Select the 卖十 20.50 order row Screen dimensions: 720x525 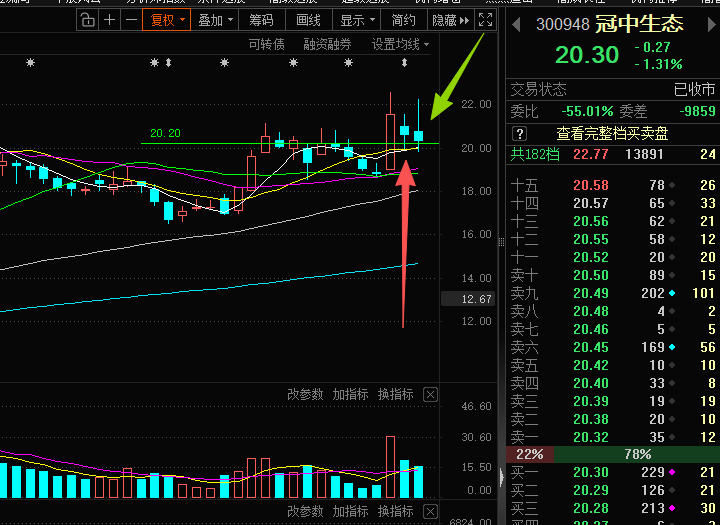(613, 275)
